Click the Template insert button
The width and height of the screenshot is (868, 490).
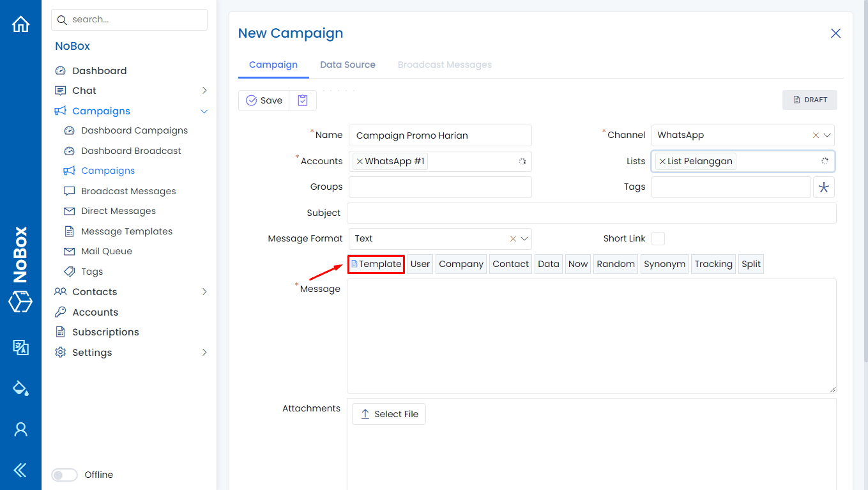376,264
